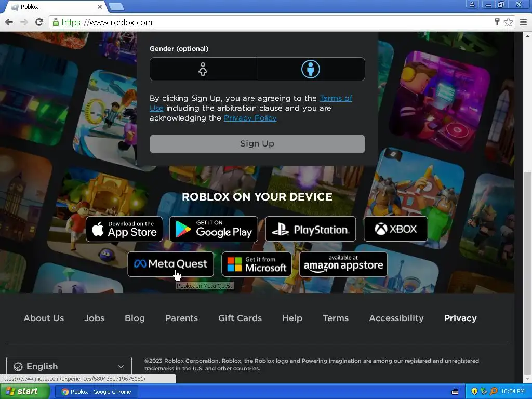Open the Privacy Policy link
This screenshot has height=399, width=532.
[x=250, y=118]
